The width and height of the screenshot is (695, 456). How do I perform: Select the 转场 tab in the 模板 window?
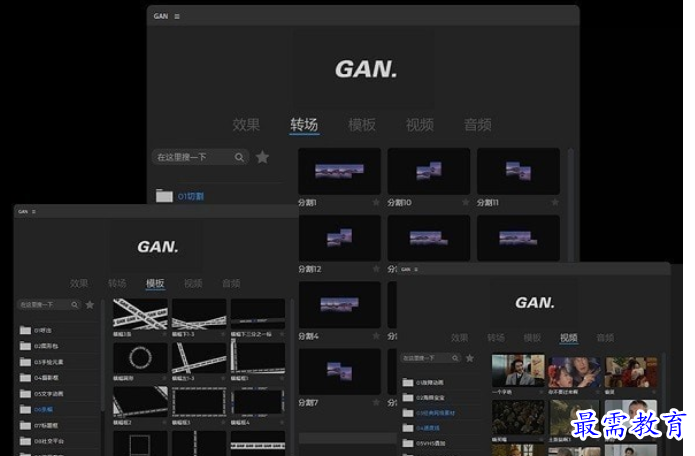tap(117, 283)
